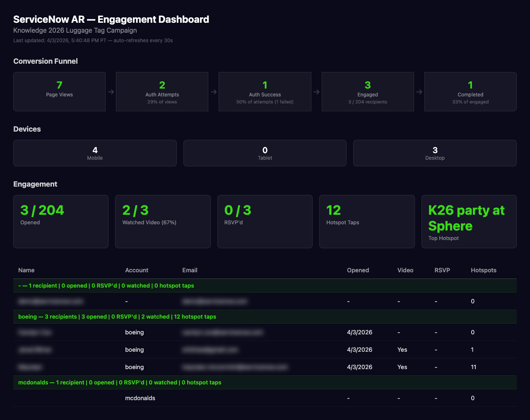The width and height of the screenshot is (530, 420).
Task: Select the Watched Video engagement card
Action: (163, 221)
